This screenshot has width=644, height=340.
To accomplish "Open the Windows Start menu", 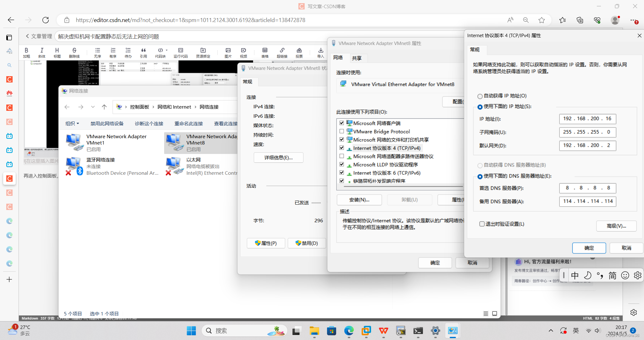I will (191, 331).
